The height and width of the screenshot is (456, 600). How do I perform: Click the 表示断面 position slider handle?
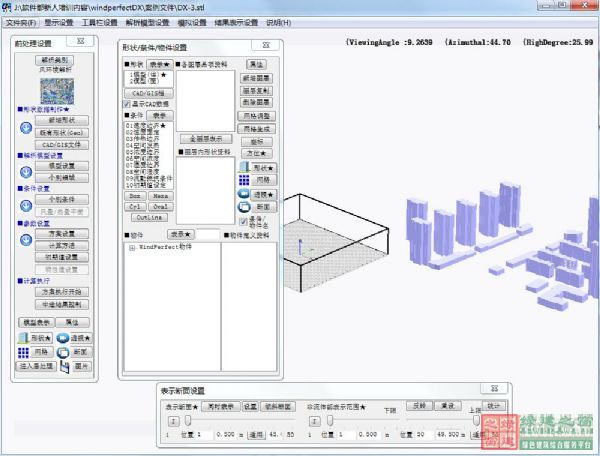(188, 421)
